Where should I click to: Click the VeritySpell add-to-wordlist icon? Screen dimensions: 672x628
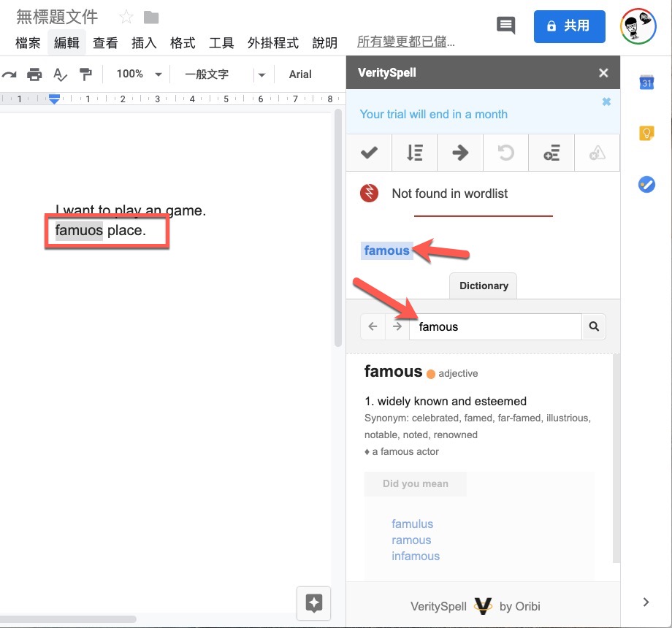click(551, 153)
